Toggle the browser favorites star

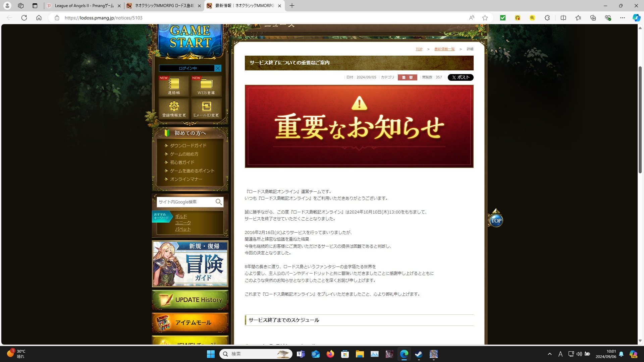(x=485, y=18)
